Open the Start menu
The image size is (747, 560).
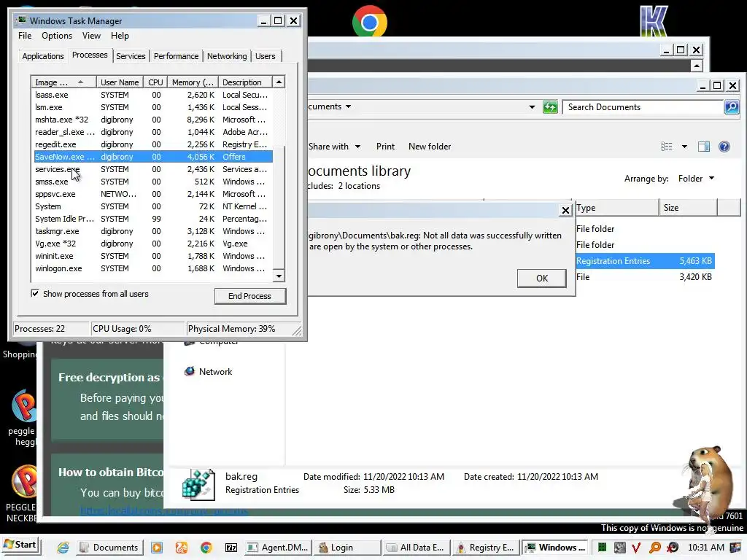point(21,545)
